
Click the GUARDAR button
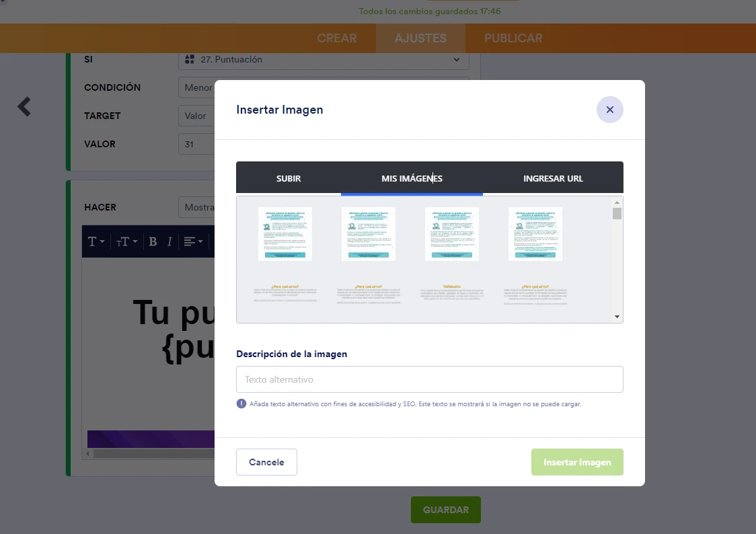[445, 510]
